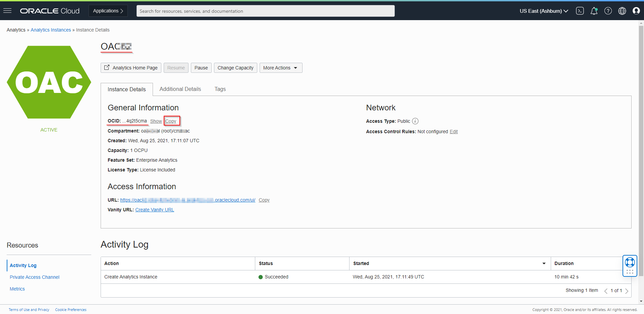Open Terms of Use and Privacy
Viewport: 644px width, 314px height.
click(x=29, y=310)
